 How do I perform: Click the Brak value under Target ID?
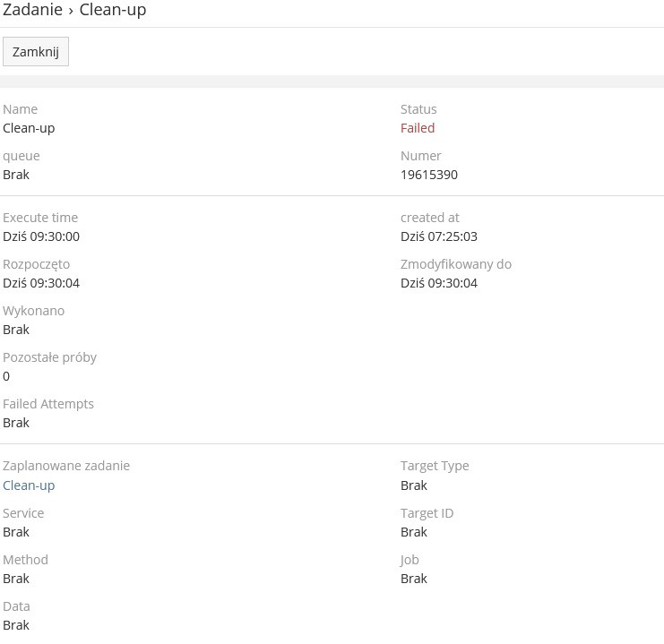[x=414, y=532]
